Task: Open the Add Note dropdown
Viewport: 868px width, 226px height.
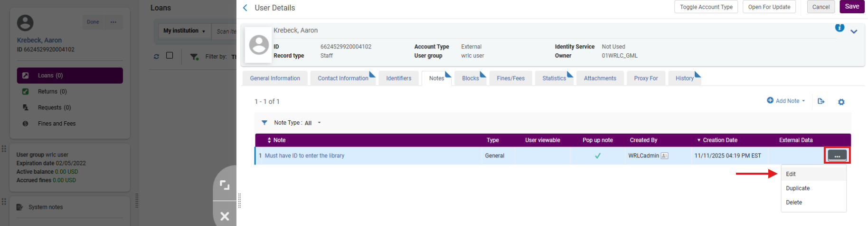Action: tap(786, 101)
